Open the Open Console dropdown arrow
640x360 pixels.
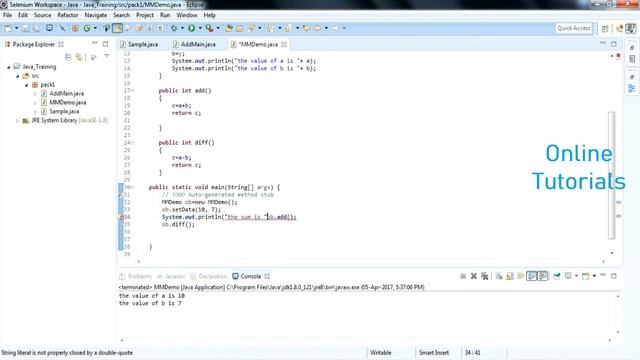point(594,276)
